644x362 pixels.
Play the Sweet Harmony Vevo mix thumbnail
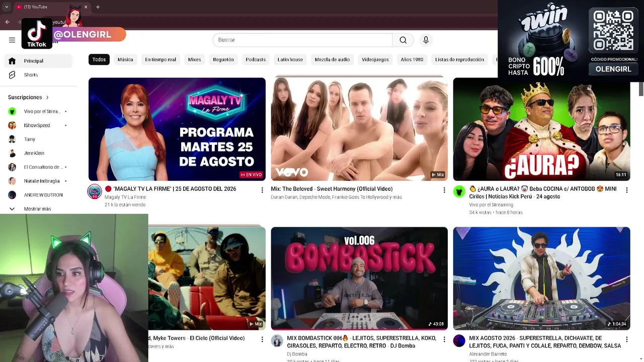pos(359,129)
